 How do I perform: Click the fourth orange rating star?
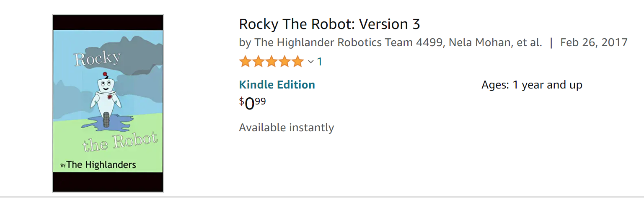tap(284, 62)
